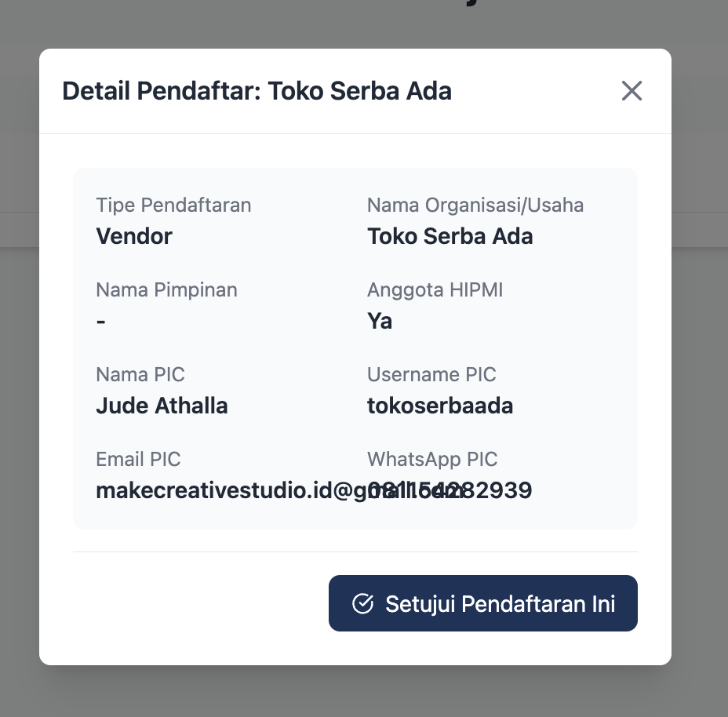
Task: Select the Ya value under Anggota HIPMI
Action: coord(380,321)
